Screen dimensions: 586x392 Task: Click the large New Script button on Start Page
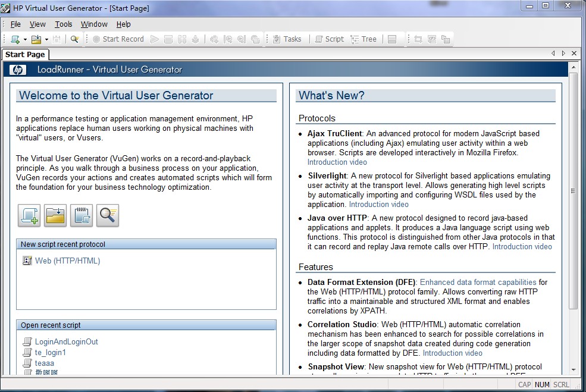point(29,215)
